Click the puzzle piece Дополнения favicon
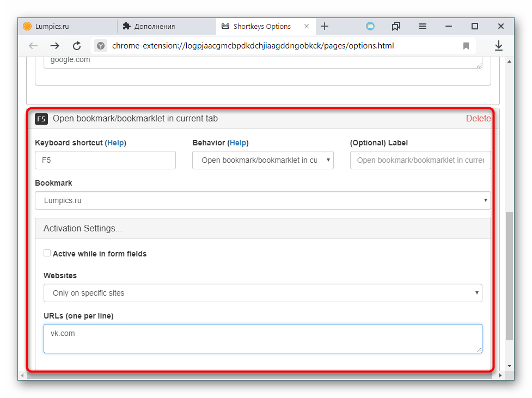This screenshot has height=398, width=532. coord(126,26)
